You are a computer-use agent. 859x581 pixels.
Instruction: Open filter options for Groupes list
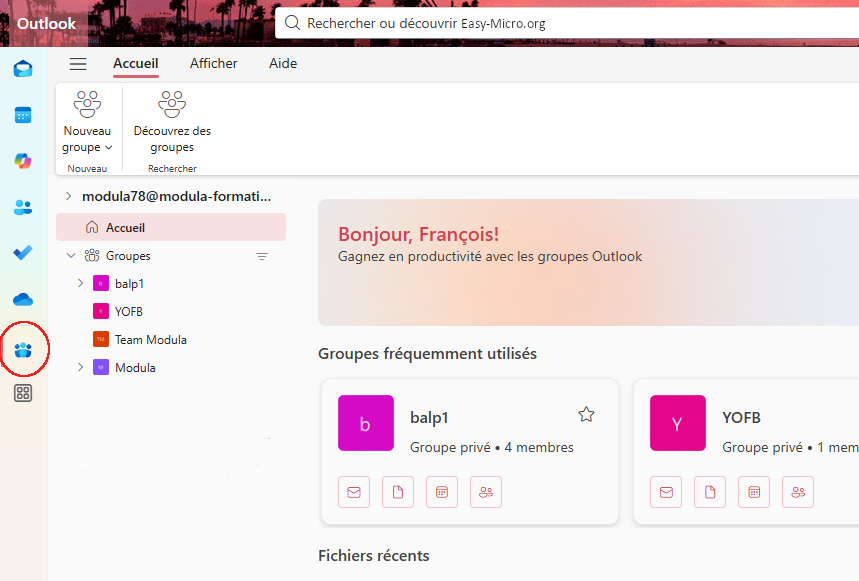[x=262, y=256]
